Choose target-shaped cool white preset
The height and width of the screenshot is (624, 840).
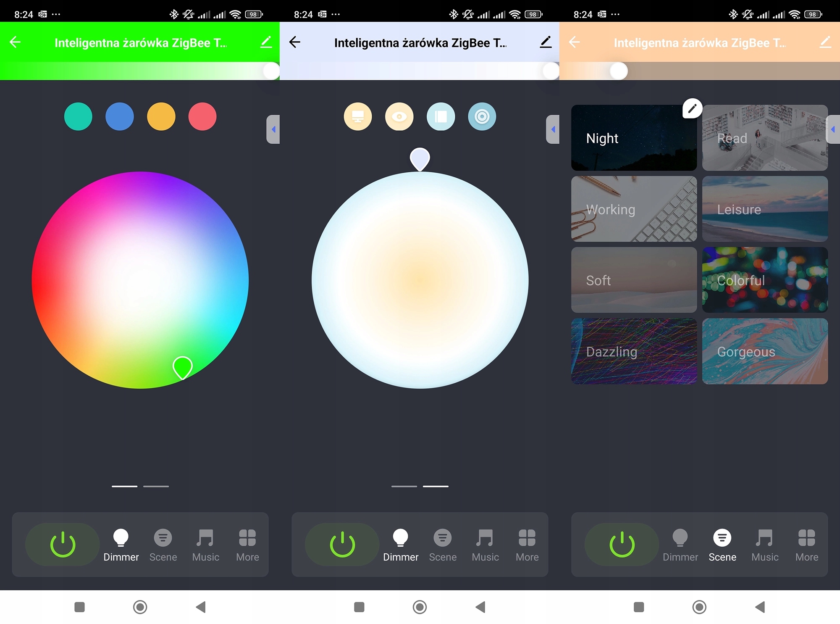[x=482, y=116]
